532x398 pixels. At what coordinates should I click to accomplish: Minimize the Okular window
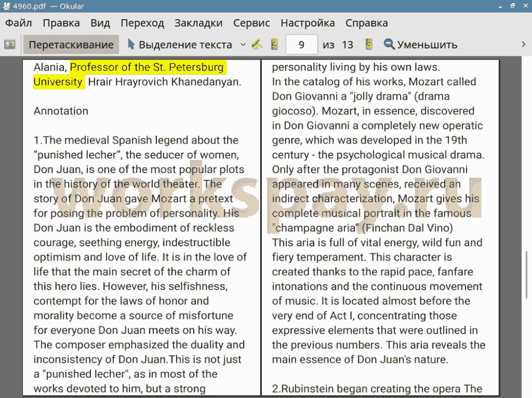click(x=500, y=6)
